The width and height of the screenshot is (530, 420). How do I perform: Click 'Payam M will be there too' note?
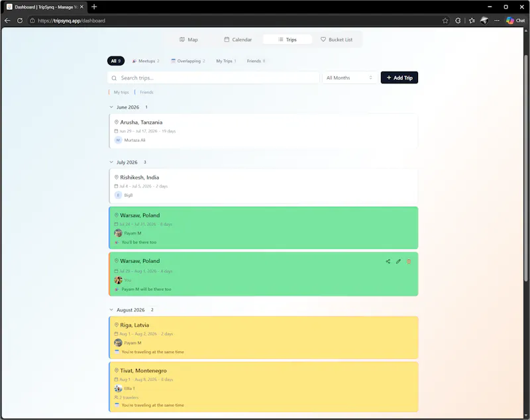(146, 289)
